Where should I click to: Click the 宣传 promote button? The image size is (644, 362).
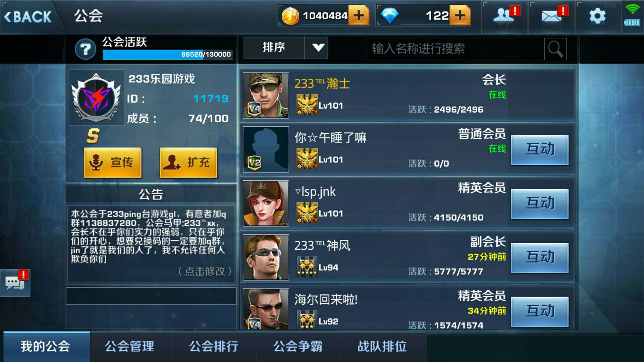coord(113,162)
